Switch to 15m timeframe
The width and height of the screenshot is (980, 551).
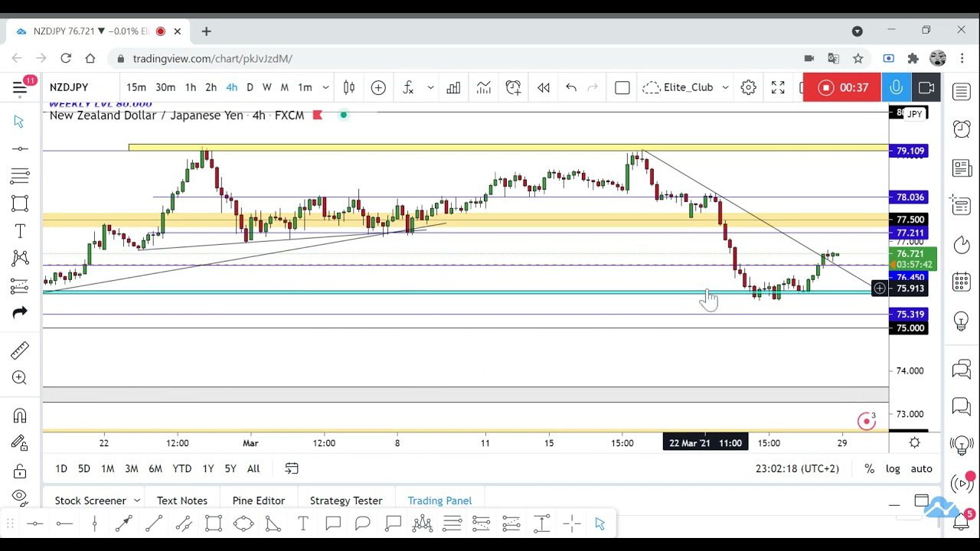[x=136, y=87]
